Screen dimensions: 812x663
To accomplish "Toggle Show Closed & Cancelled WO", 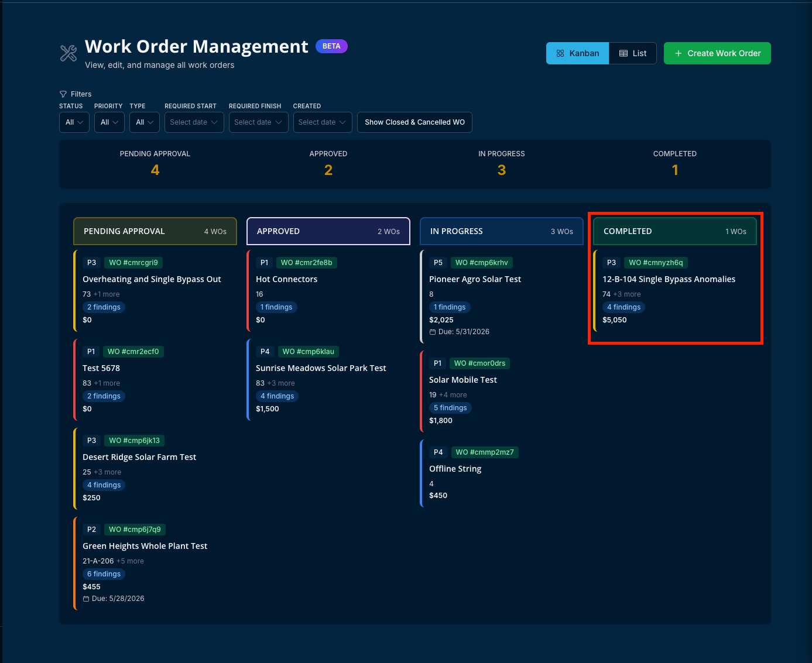I will point(414,122).
